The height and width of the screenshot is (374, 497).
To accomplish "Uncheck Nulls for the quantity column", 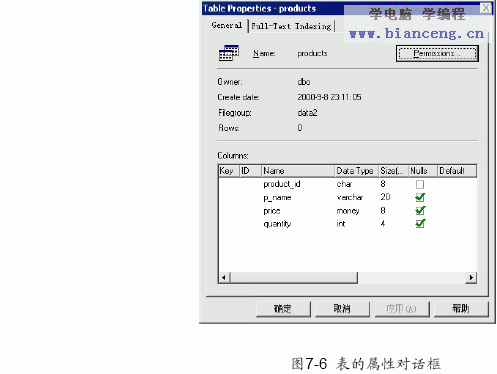I will 420,224.
